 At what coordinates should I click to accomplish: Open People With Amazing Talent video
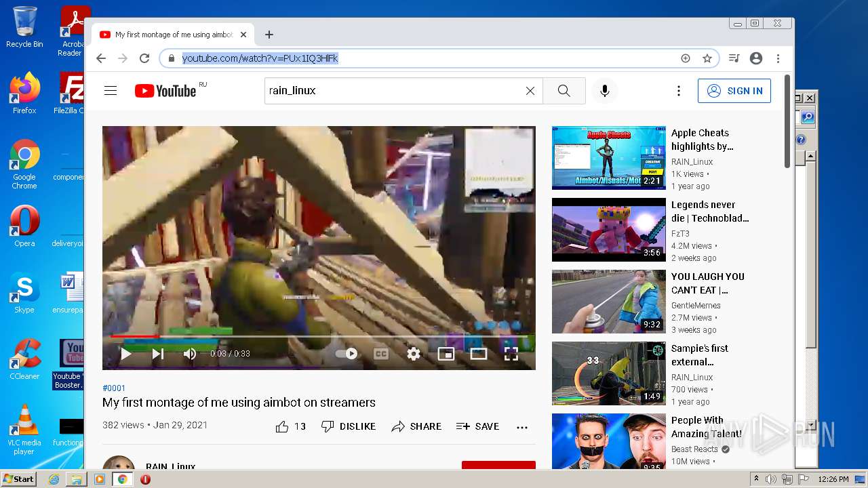coord(609,441)
